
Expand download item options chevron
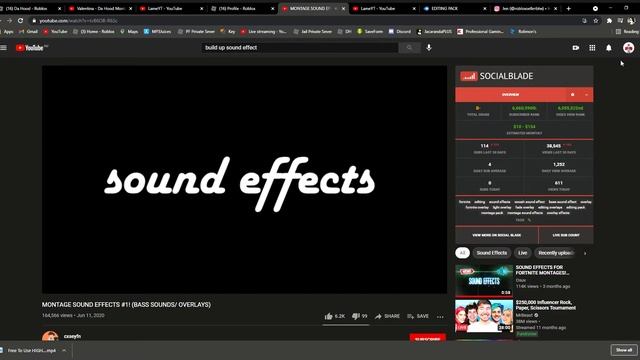point(64,350)
